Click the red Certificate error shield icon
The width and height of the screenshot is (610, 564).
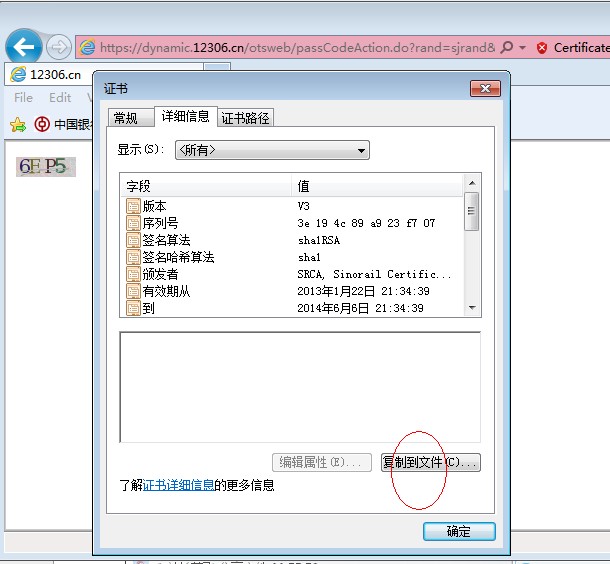542,47
